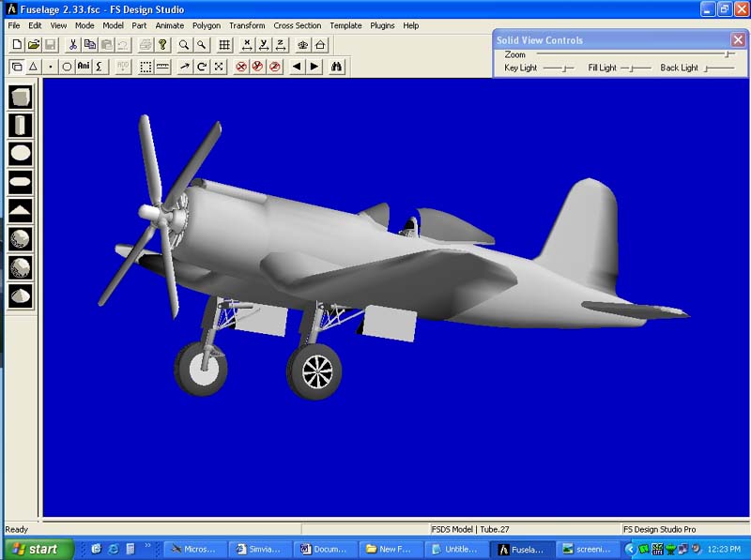Expand the Animate menu
This screenshot has width=751, height=560.
(170, 25)
